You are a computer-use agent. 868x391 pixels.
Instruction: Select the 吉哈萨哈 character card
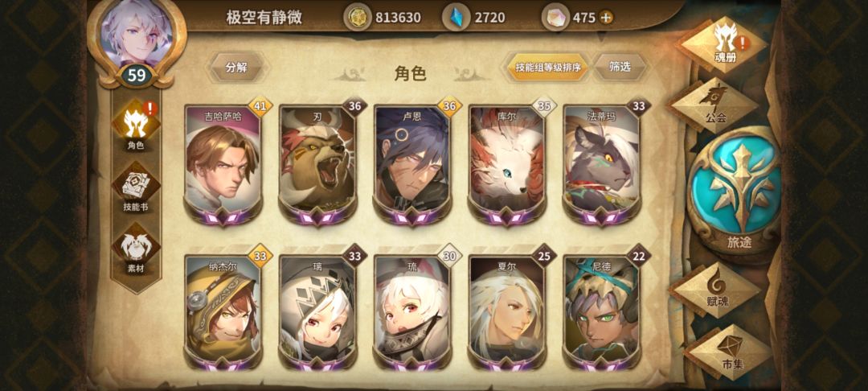click(x=223, y=165)
